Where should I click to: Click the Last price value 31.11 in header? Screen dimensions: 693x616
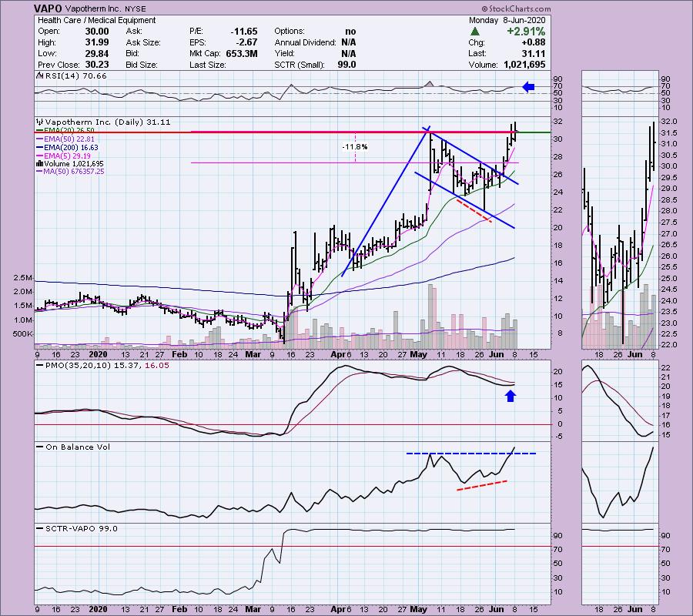pyautogui.click(x=534, y=53)
